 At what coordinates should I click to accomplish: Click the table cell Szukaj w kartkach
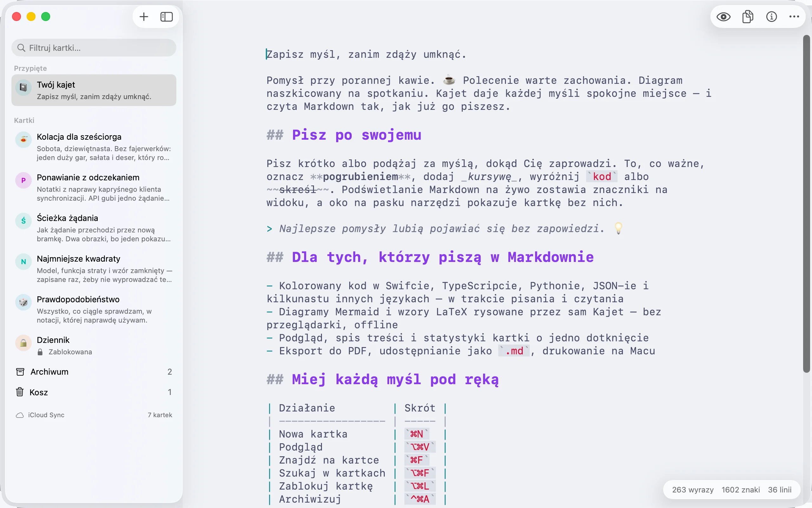332,473
